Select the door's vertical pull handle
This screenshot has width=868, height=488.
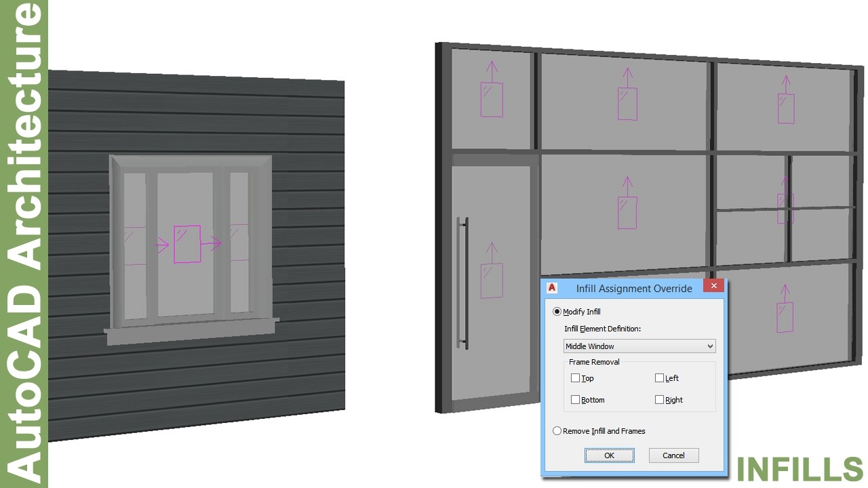pos(462,283)
